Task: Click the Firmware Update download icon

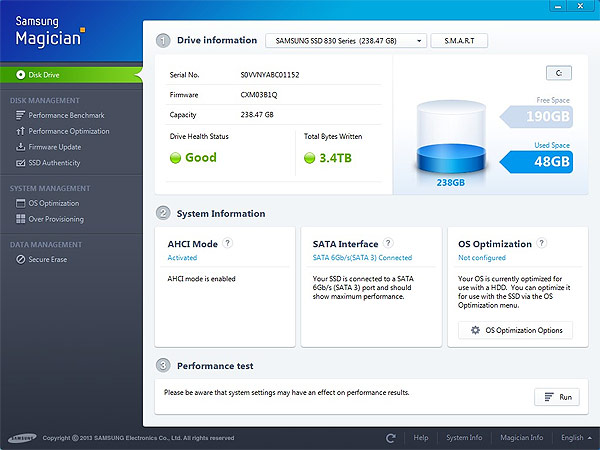Action: pos(20,147)
